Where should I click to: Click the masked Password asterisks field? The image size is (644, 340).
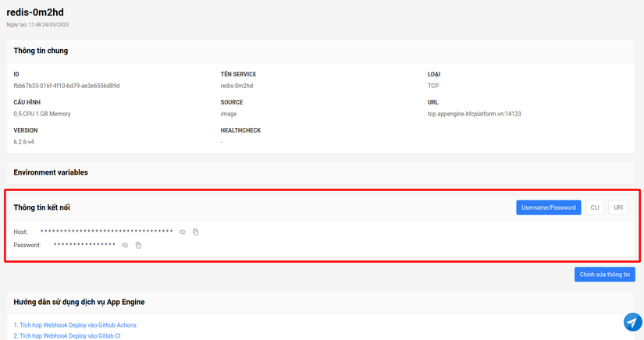pyautogui.click(x=84, y=245)
